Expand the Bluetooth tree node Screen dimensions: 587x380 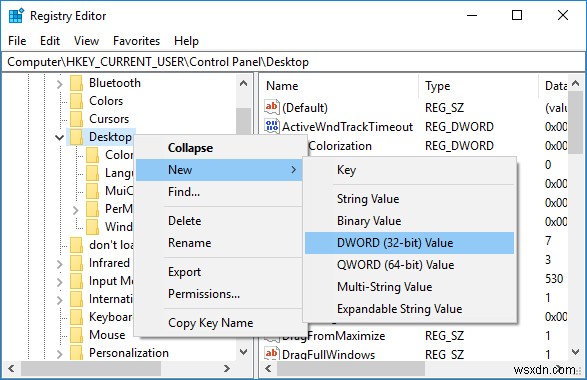point(60,84)
